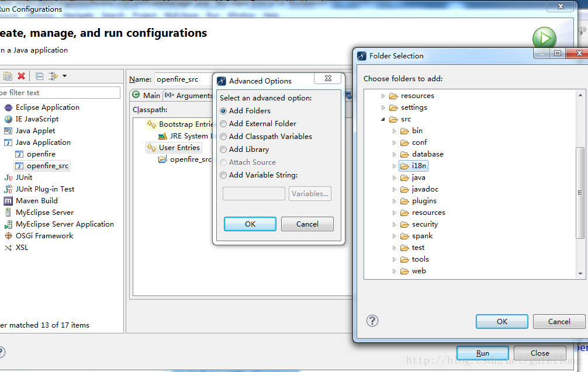Click the variable string text field
The height and width of the screenshot is (372, 588).
click(254, 194)
